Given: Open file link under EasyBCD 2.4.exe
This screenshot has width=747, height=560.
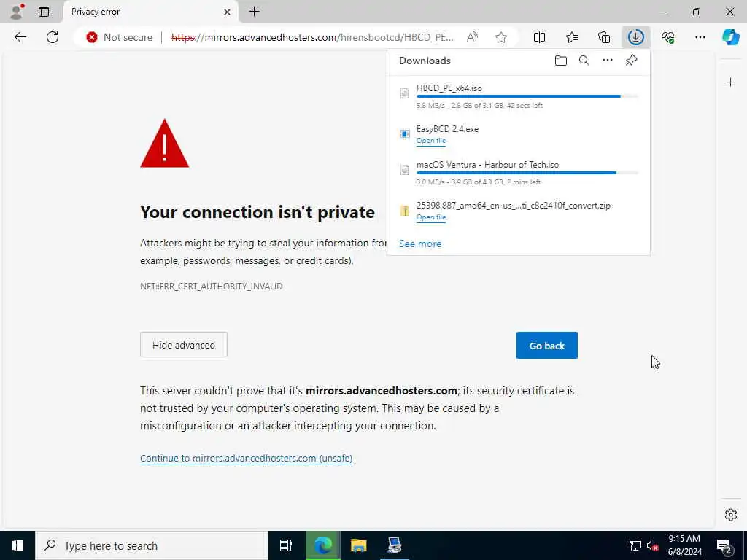Looking at the screenshot, I should pos(431,141).
